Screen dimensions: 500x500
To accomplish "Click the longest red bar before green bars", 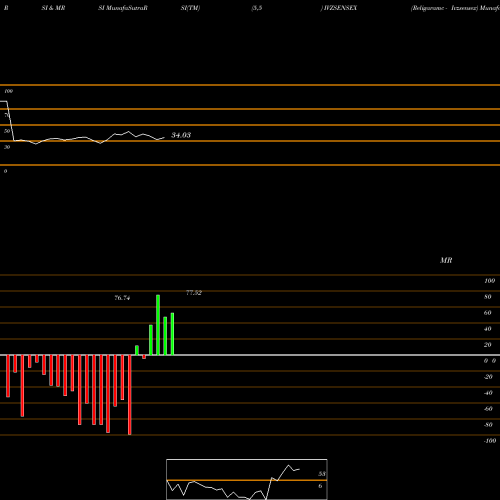I will pyautogui.click(x=130, y=395).
